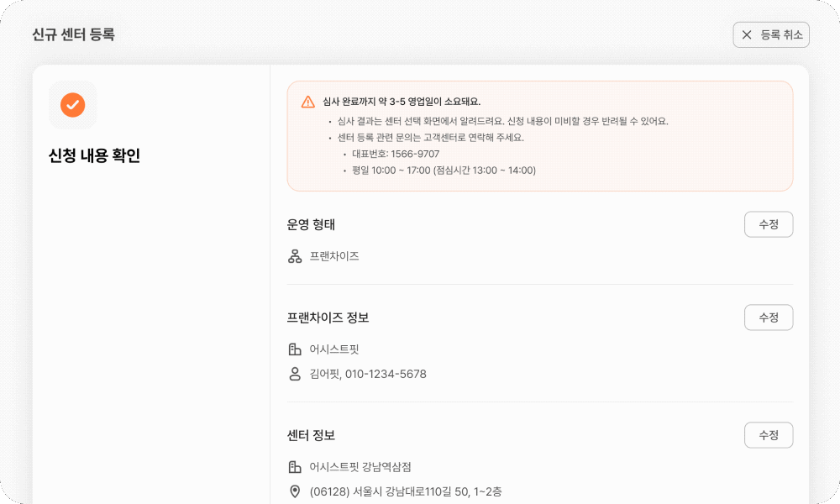The height and width of the screenshot is (504, 840).
Task: Click the X icon in 등록 취소
Action: tap(746, 34)
